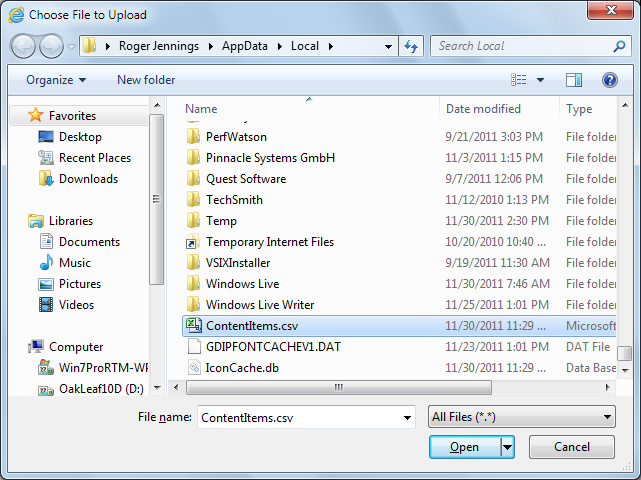641x480 pixels.
Task: Open the Organize menu
Action: [56, 80]
